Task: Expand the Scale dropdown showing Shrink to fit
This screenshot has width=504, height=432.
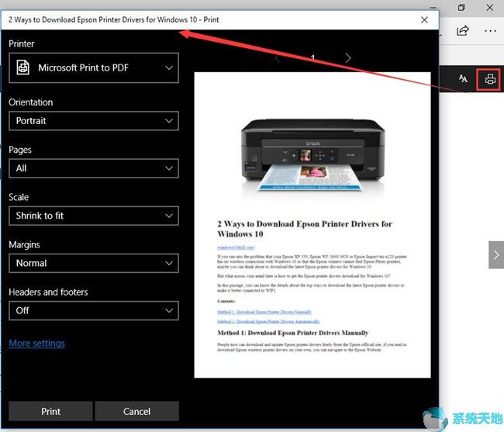Action: 94,216
